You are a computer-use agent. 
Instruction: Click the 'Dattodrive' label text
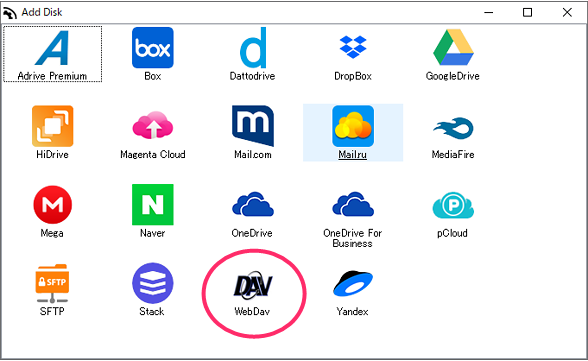pyautogui.click(x=252, y=76)
